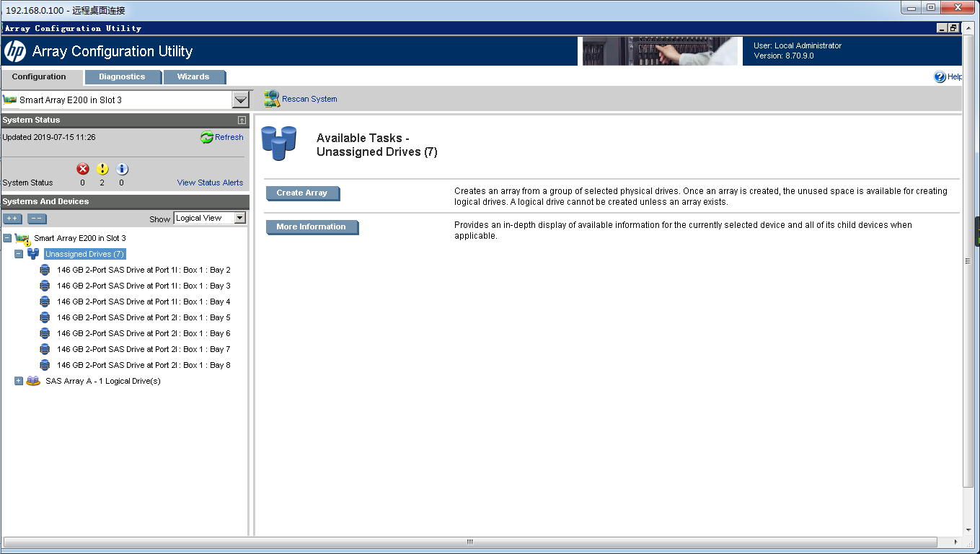Click the horizontal scrollbar at bottom
The width and height of the screenshot is (980, 554).
click(469, 542)
